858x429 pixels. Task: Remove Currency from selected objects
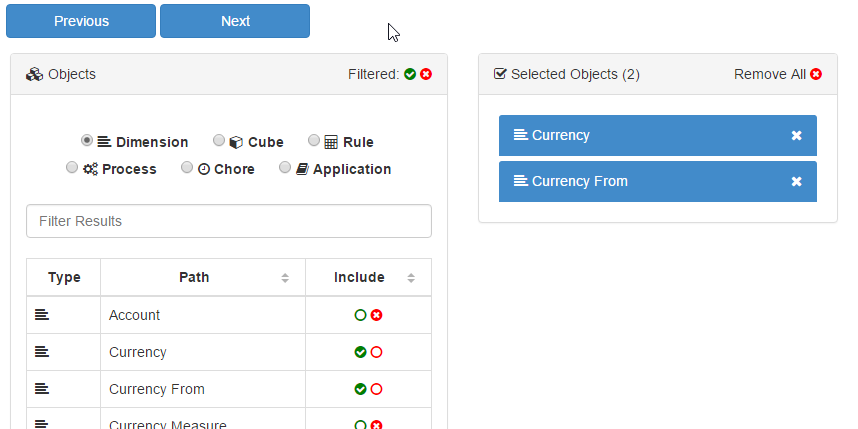click(x=796, y=135)
